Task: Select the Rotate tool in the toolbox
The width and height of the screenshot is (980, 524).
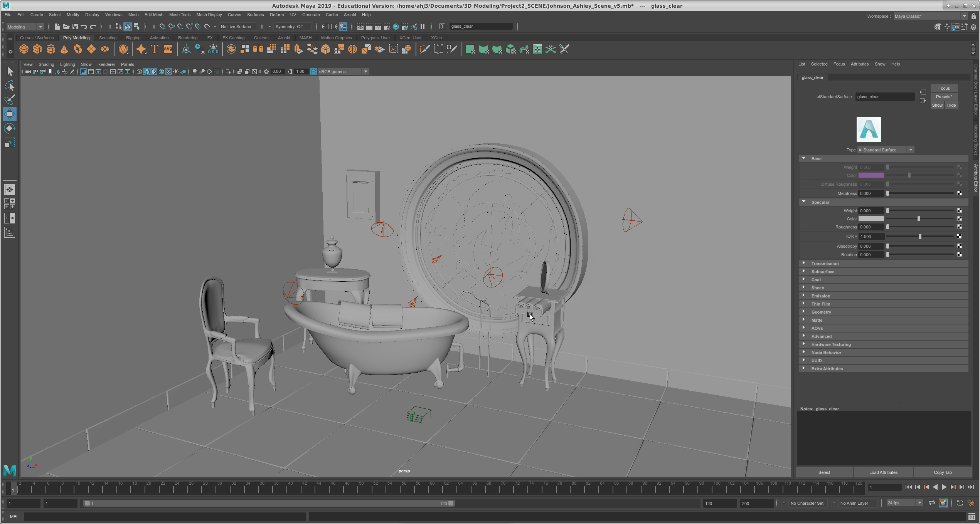Action: 10,128
